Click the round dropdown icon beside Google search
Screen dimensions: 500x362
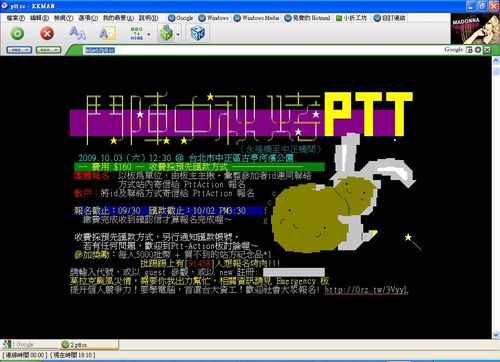tap(478, 50)
